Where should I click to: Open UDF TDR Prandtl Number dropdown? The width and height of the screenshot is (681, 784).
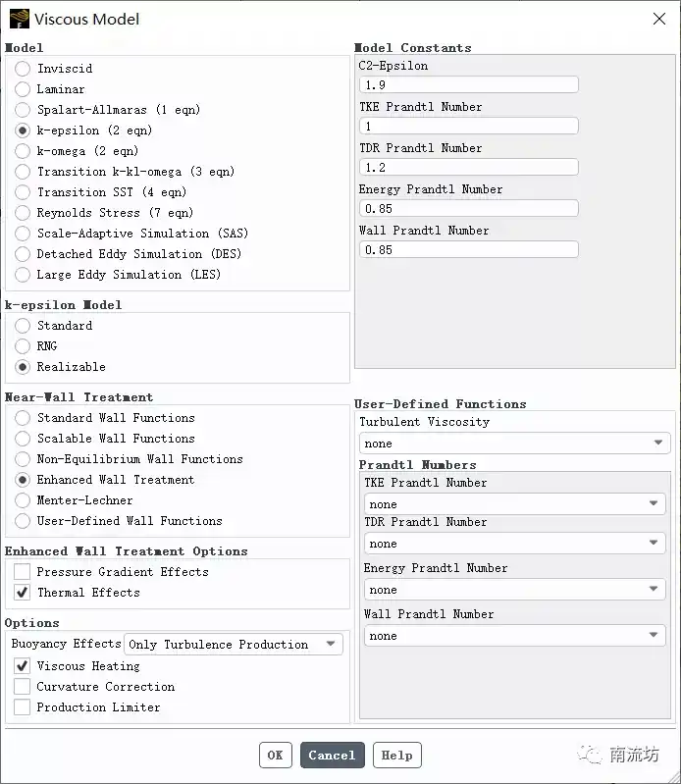514,543
